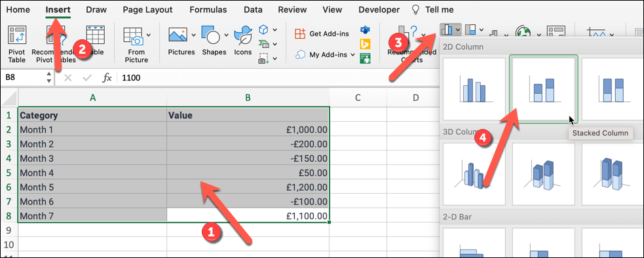Click the Name Box stepper arrows

click(x=49, y=78)
